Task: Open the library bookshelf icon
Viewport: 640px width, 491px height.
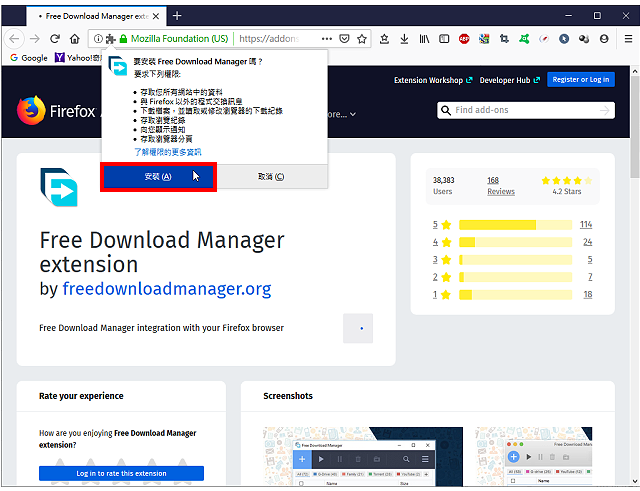Action: [424, 39]
